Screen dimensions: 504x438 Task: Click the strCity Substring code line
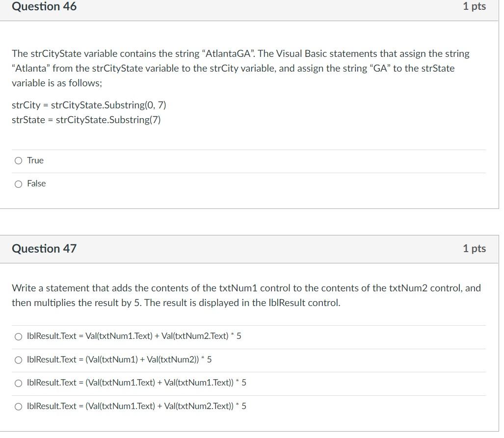pyautogui.click(x=88, y=104)
